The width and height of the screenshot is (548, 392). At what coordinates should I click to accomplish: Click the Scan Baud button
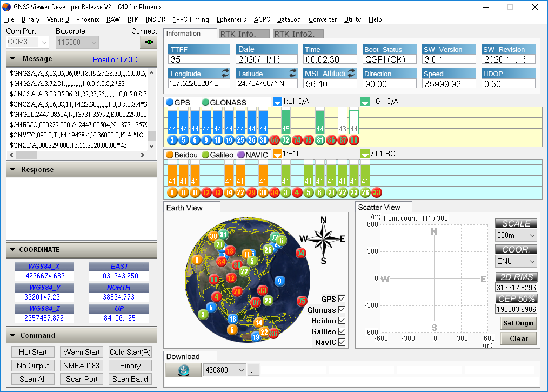click(130, 380)
